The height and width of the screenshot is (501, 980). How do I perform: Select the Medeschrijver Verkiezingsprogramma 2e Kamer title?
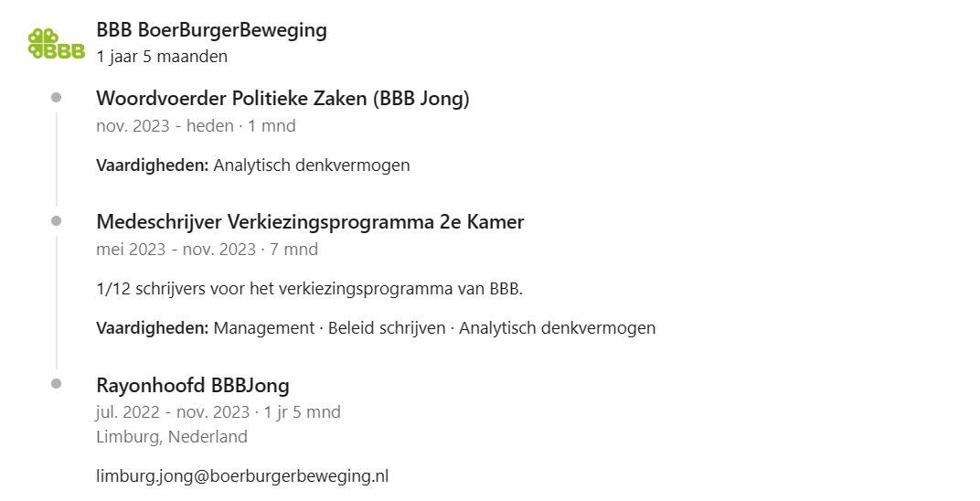(x=310, y=222)
